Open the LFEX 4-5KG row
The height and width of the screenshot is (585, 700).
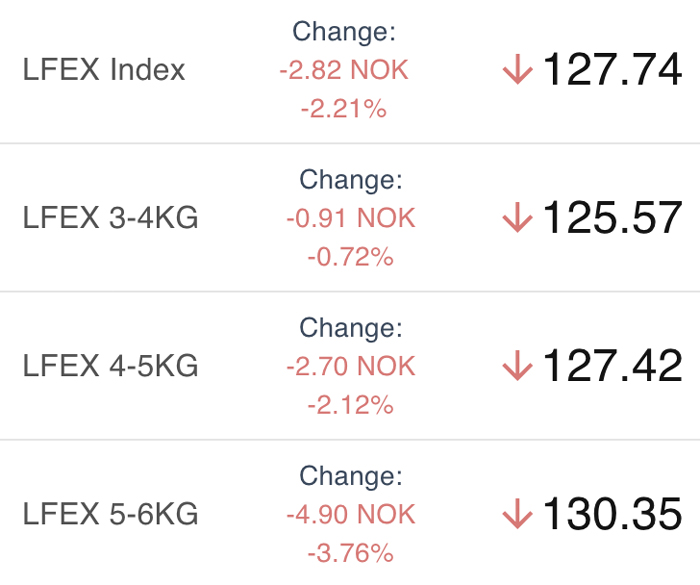pos(350,366)
